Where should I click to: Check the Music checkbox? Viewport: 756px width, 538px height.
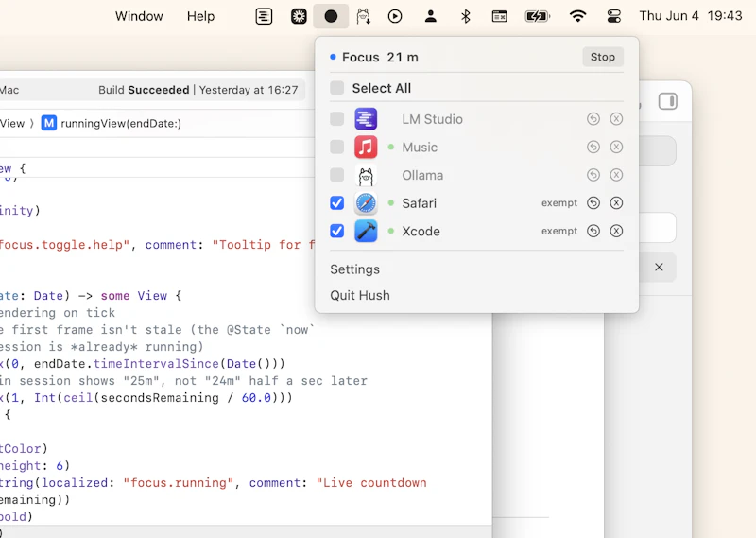[x=337, y=147]
